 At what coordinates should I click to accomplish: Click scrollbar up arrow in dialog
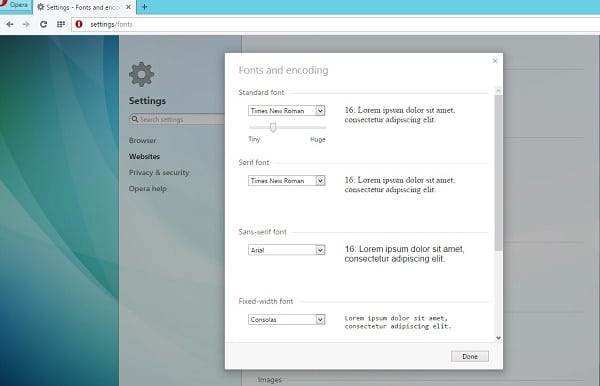(498, 91)
